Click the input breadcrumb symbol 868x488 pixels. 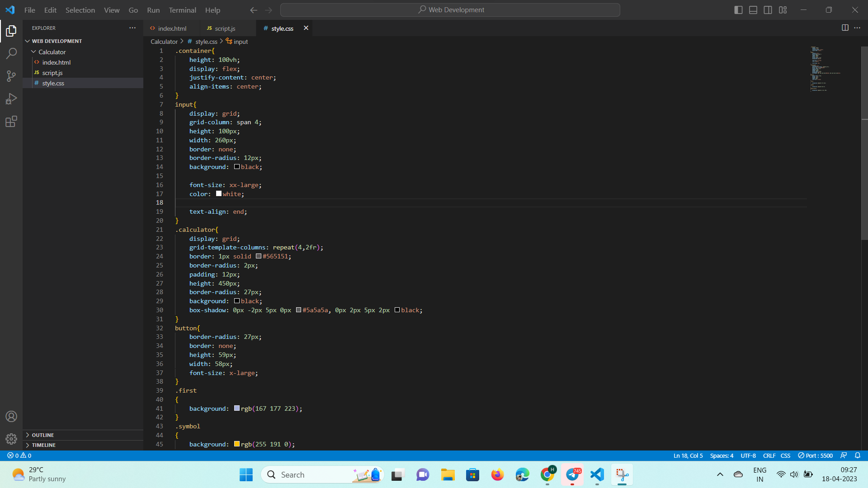click(237, 42)
